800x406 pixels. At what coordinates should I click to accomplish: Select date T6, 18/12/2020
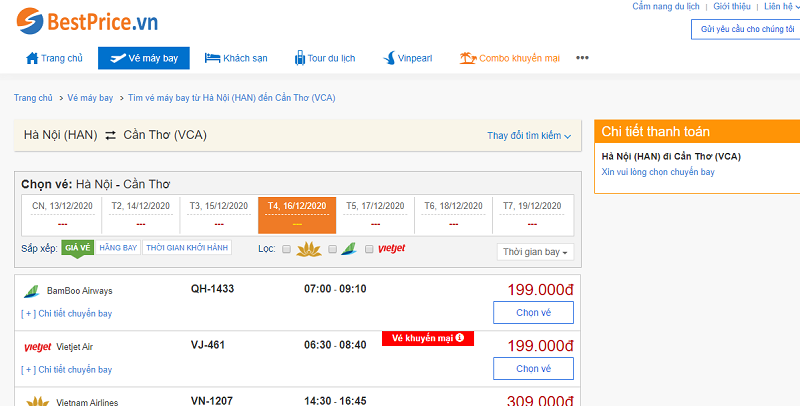(453, 215)
